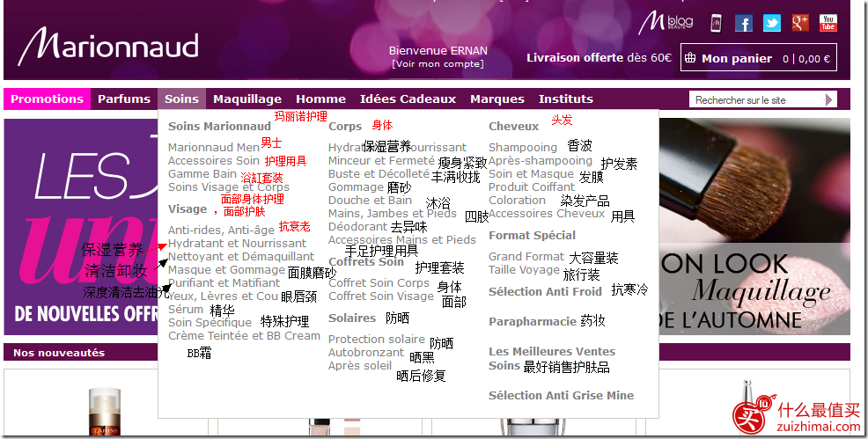
Task: Open Soin Spécifique link
Action: click(210, 323)
